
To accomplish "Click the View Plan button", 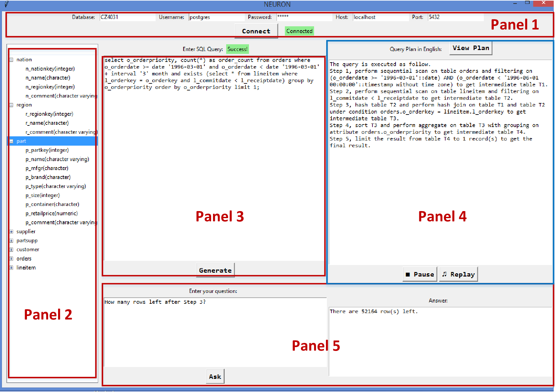I will coord(470,48).
